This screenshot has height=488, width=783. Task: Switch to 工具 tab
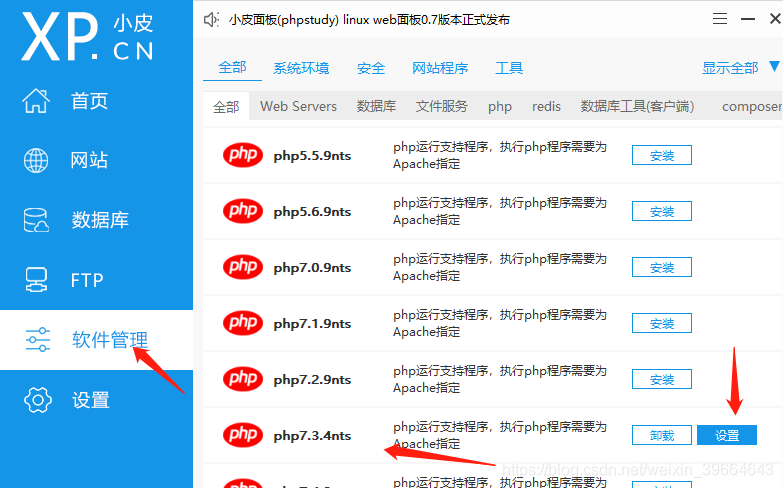click(x=509, y=68)
